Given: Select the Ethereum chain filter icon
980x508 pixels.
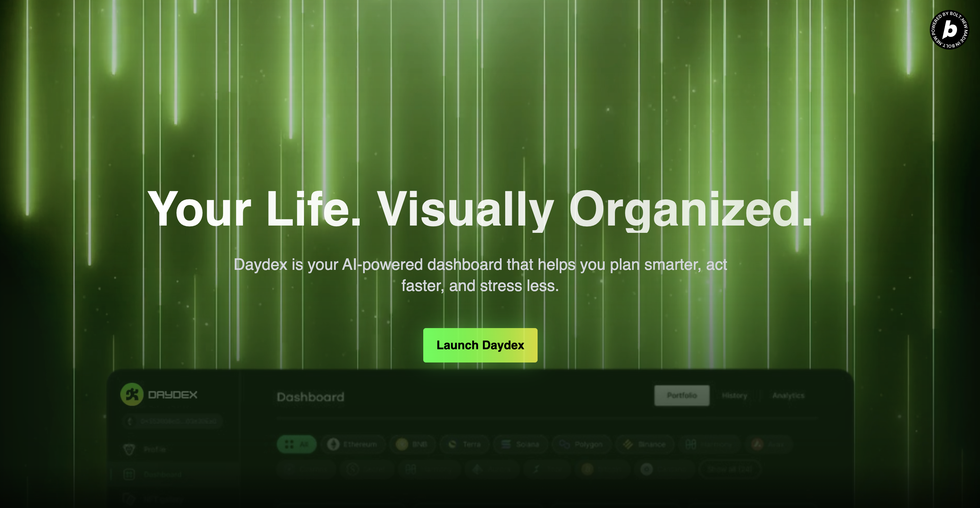Looking at the screenshot, I should pyautogui.click(x=334, y=444).
